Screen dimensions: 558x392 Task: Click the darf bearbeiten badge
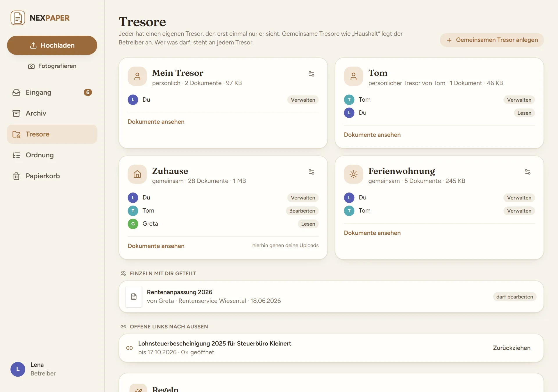click(514, 297)
